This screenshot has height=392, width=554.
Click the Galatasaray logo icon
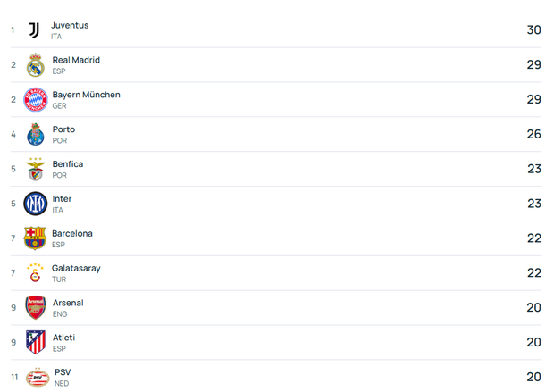click(35, 273)
